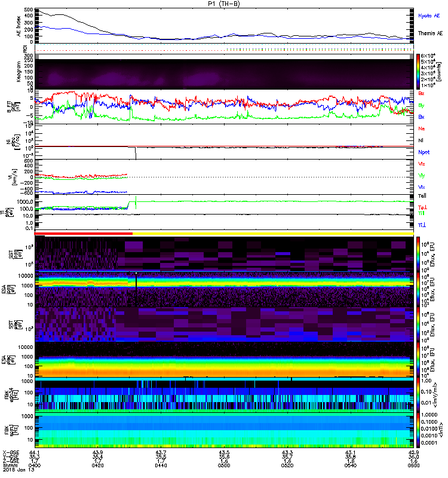Click the plot title "P1 (TH-B)"
The height and width of the screenshot is (478, 448).
point(223,4)
